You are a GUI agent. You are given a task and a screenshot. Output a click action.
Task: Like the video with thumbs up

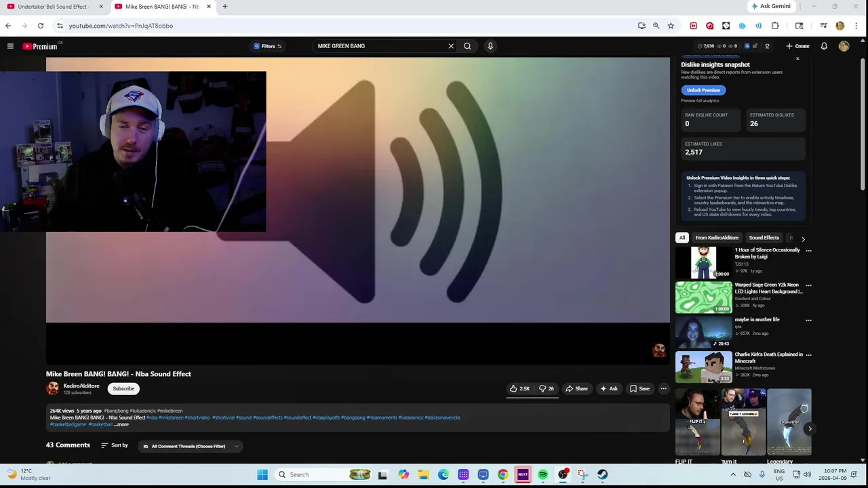click(520, 388)
